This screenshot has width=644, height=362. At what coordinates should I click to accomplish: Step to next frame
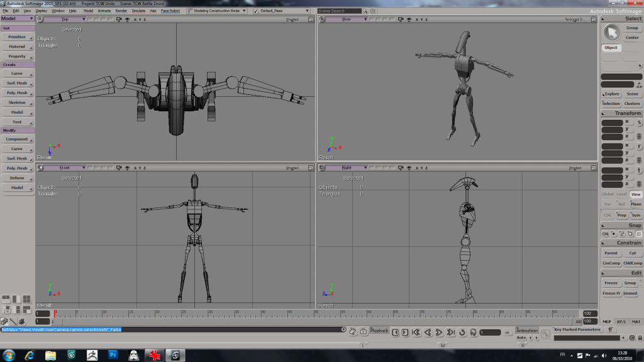pos(405,332)
